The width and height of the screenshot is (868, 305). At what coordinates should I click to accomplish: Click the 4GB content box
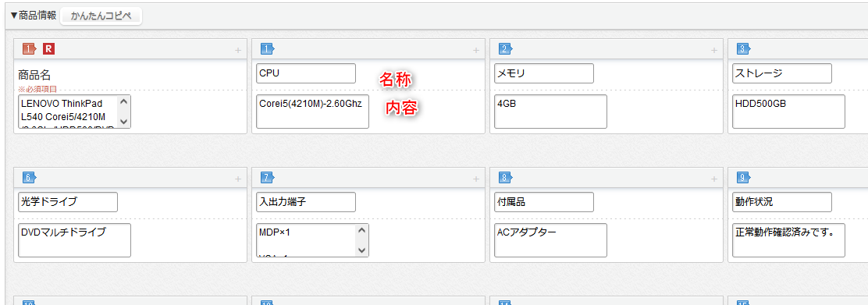[x=551, y=112]
